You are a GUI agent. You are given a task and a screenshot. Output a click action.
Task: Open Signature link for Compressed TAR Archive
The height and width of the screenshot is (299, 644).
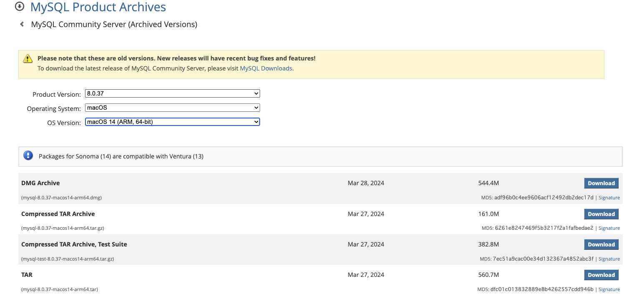[x=609, y=228]
